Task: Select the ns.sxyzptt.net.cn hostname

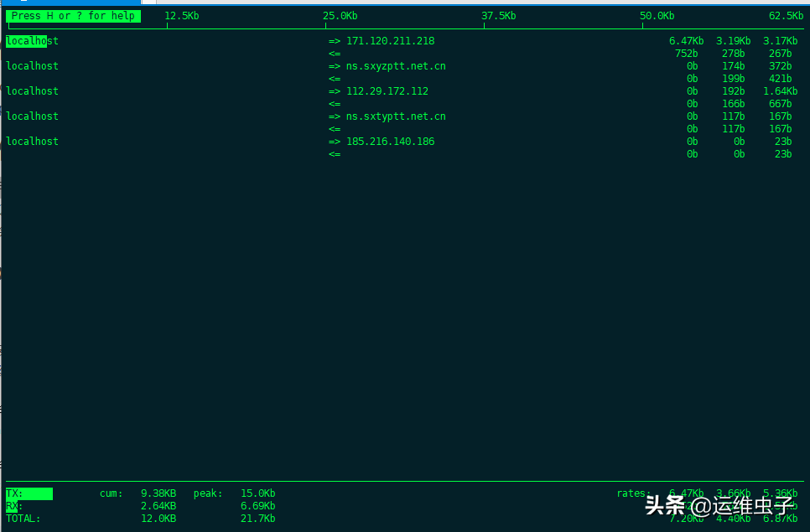Action: 395,65
